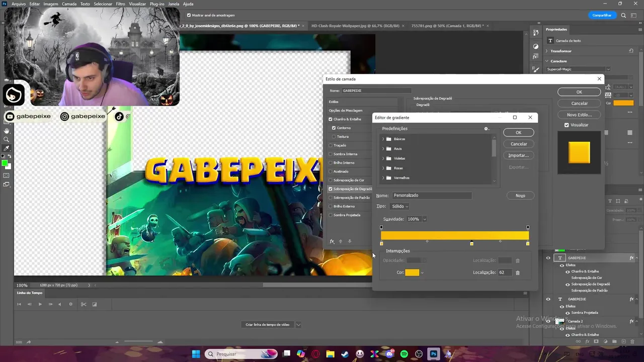644x362 pixels.
Task: Click Photoshop icon in taskbar
Action: [x=433, y=354]
